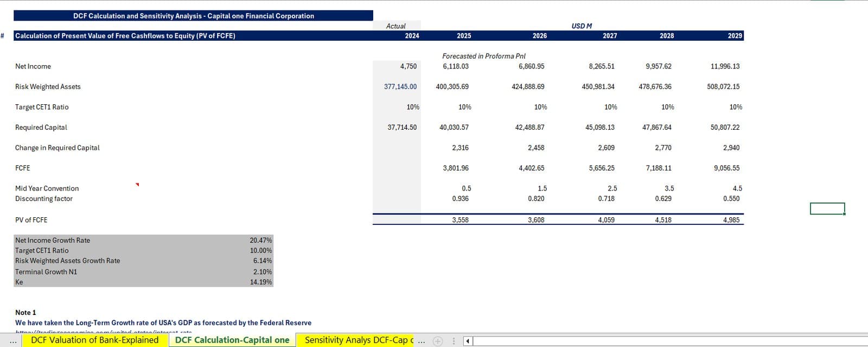Select the DCF Calculation and Sensitivity Analysis title

click(194, 16)
